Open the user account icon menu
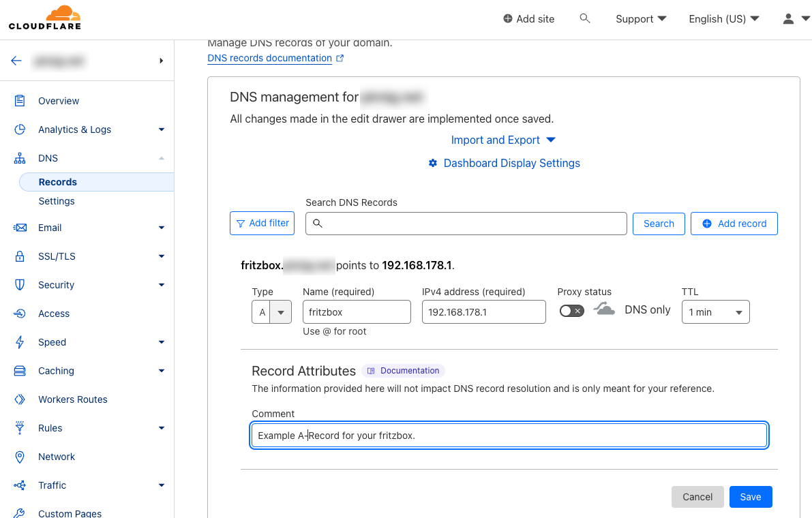Image resolution: width=812 pixels, height=518 pixels. coord(788,18)
